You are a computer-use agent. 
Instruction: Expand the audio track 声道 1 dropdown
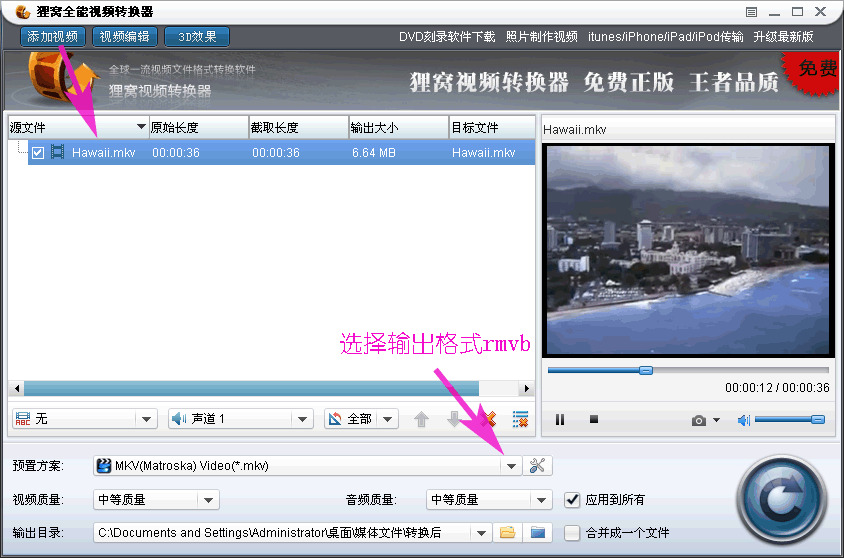[x=302, y=419]
